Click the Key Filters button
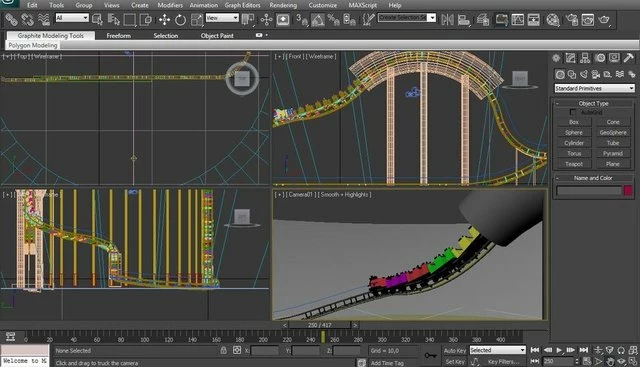 (503, 361)
